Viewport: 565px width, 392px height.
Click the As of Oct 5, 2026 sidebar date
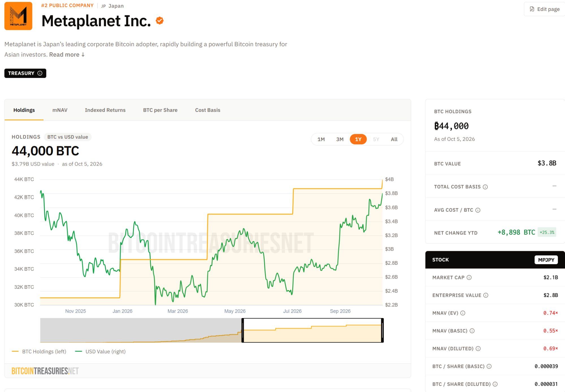click(454, 139)
